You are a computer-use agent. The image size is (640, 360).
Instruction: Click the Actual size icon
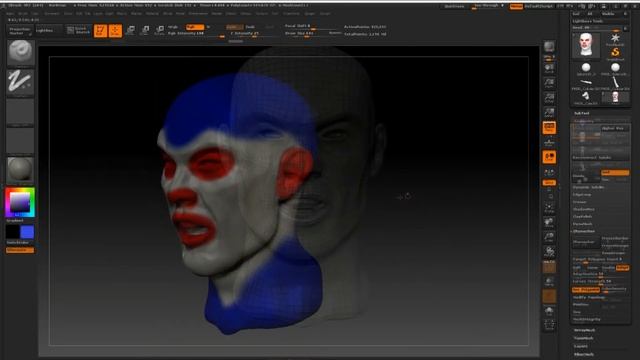(x=549, y=98)
